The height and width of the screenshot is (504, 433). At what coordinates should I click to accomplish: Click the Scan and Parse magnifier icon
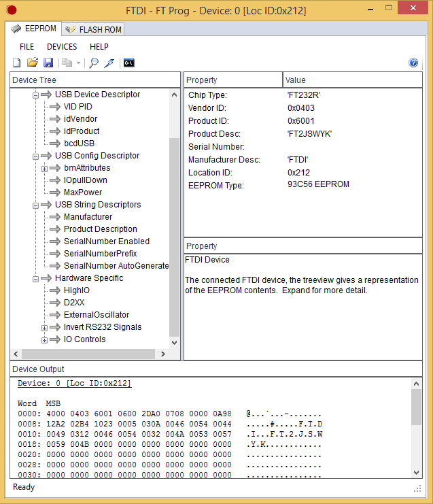[94, 63]
